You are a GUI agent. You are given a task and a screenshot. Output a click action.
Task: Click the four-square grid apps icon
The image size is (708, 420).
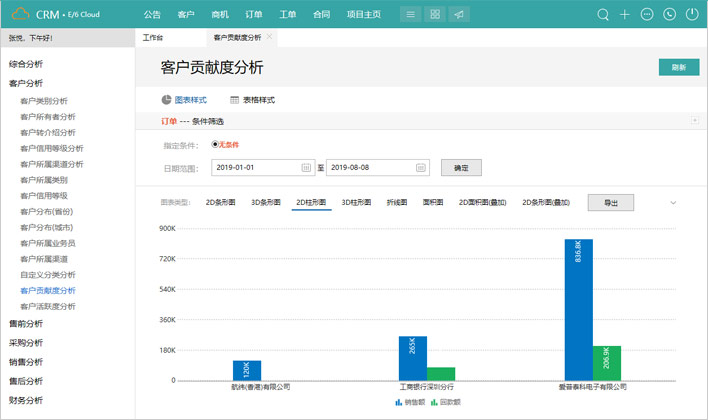click(434, 15)
